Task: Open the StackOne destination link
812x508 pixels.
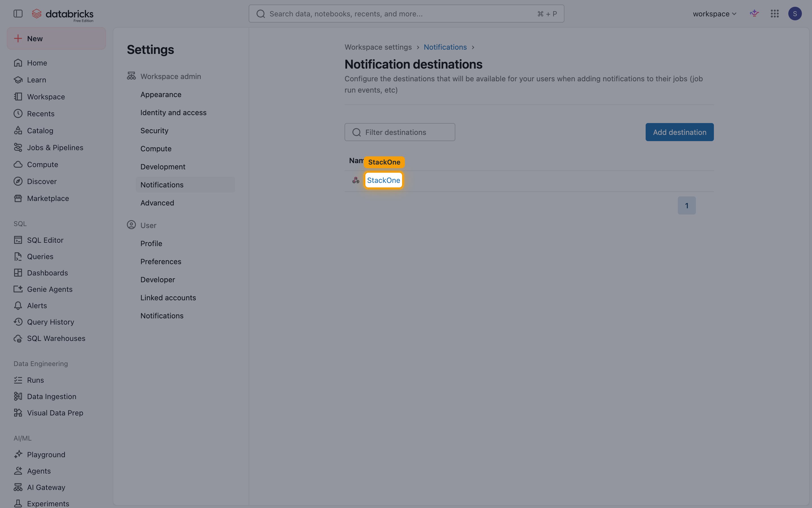Action: click(383, 180)
